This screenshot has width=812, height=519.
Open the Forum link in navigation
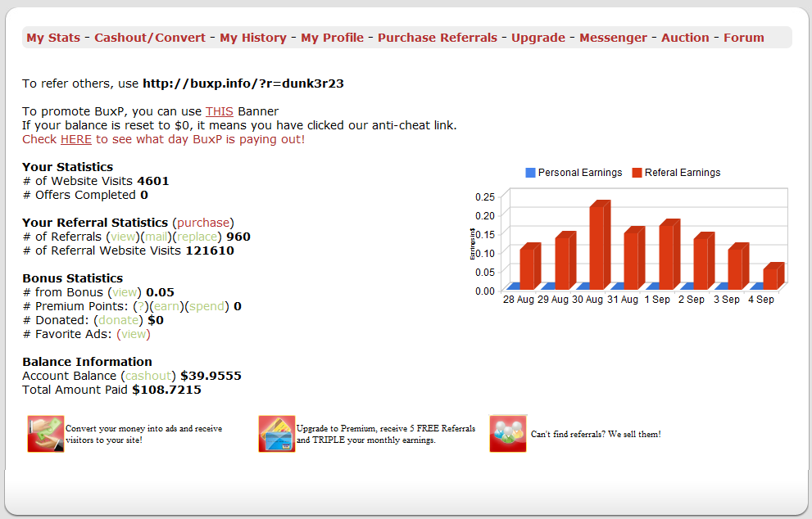[x=744, y=38]
